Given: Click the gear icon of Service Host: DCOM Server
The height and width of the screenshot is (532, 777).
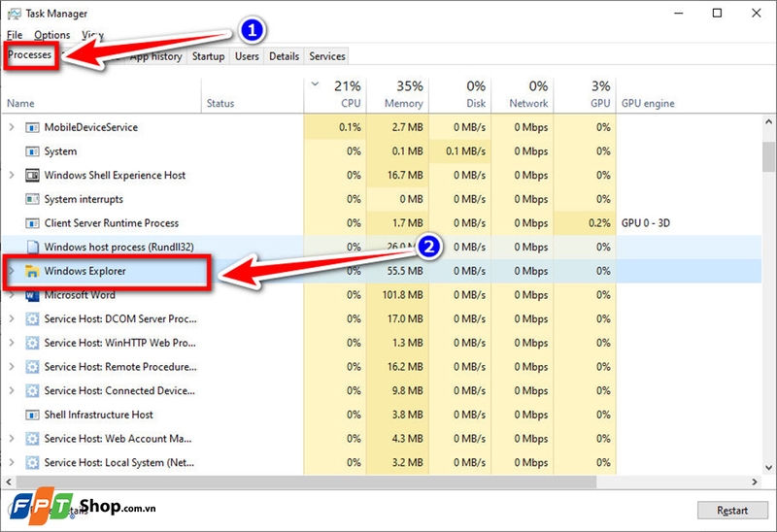Looking at the screenshot, I should [32, 319].
